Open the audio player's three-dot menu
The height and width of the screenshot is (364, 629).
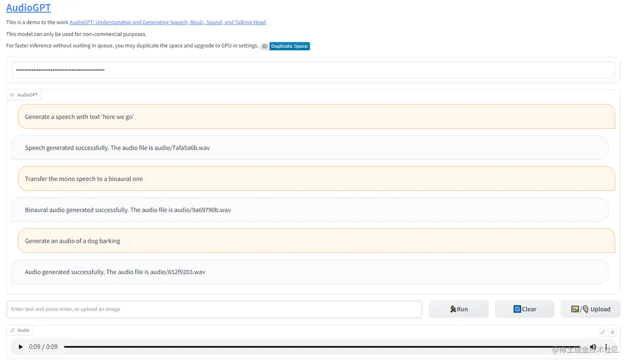606,347
